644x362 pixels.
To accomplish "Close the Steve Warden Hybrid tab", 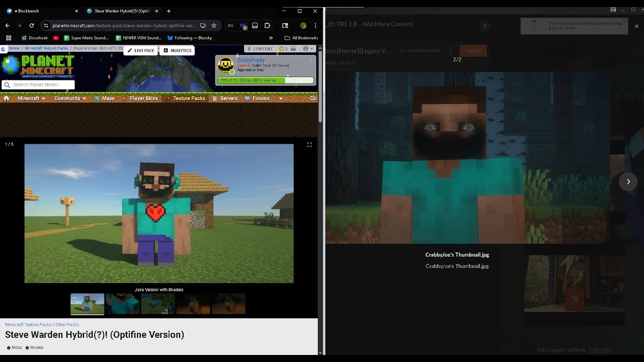I will tap(156, 11).
